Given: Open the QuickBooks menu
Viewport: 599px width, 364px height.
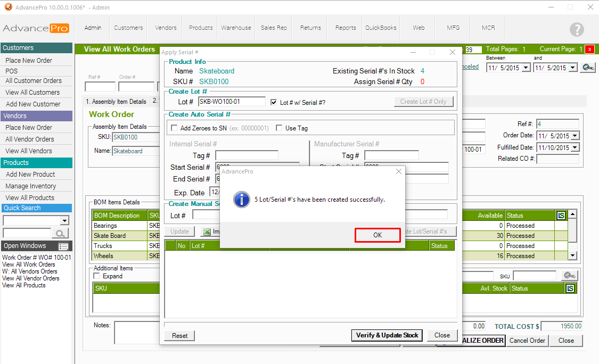Looking at the screenshot, I should click(x=381, y=28).
